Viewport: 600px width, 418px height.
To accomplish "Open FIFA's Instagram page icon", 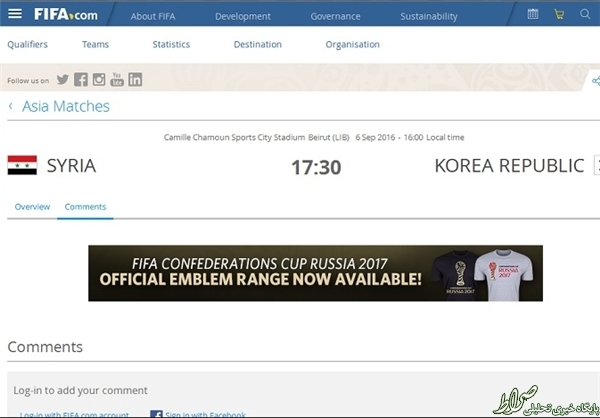I will click(x=99, y=79).
